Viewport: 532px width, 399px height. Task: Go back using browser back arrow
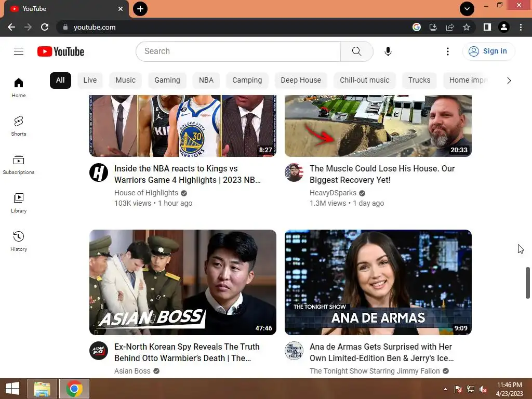(x=11, y=27)
